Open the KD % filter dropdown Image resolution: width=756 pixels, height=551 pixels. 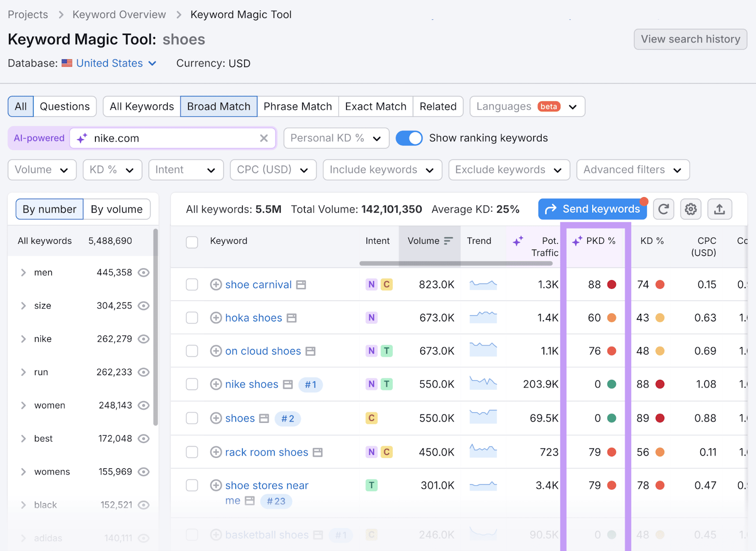(112, 170)
